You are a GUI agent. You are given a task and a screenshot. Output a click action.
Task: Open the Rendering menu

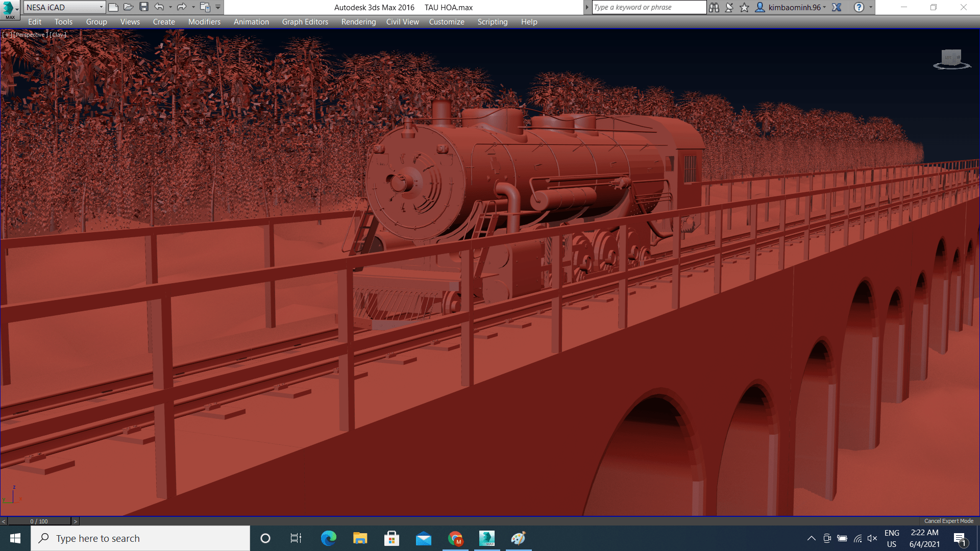358,22
